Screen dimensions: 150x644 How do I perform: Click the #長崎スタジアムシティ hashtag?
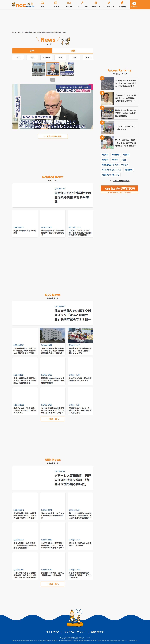111,175
